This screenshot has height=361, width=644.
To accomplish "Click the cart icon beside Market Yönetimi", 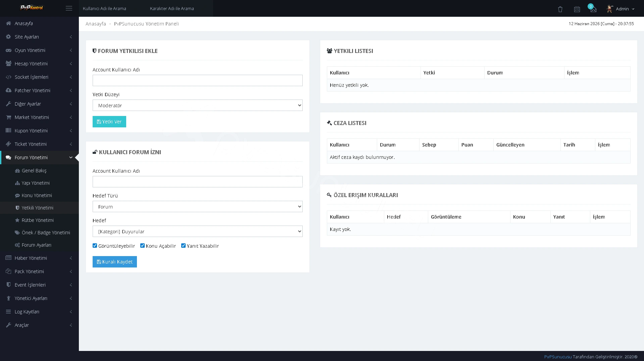I will coord(9,117).
